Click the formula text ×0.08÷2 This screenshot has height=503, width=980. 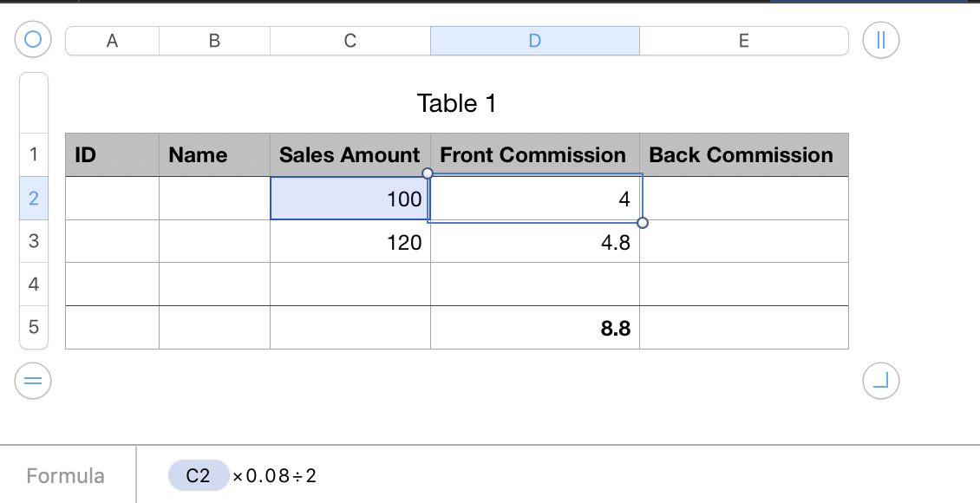tap(275, 476)
